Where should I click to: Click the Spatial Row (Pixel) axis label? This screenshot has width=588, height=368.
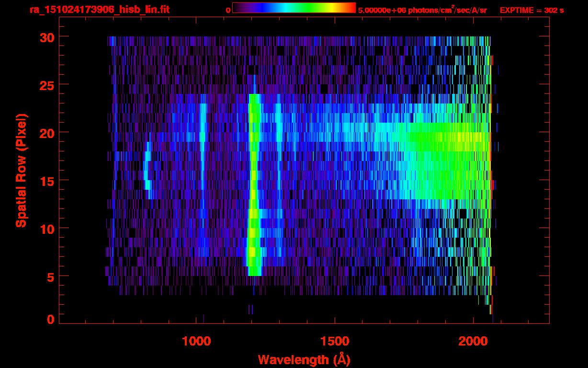[21, 170]
